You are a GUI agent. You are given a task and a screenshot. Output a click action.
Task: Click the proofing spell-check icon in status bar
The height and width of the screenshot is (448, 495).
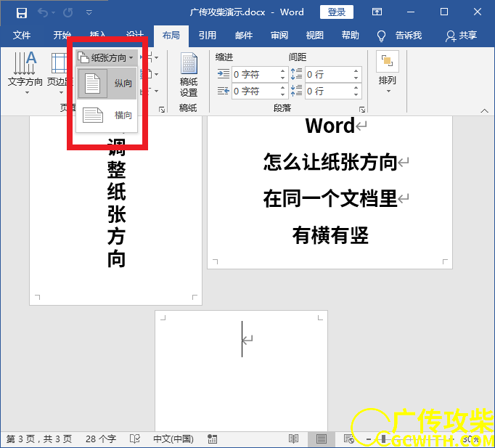[135, 439]
